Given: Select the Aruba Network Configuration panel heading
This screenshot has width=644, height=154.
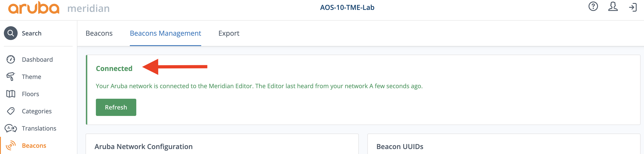Looking at the screenshot, I should pos(144,146).
